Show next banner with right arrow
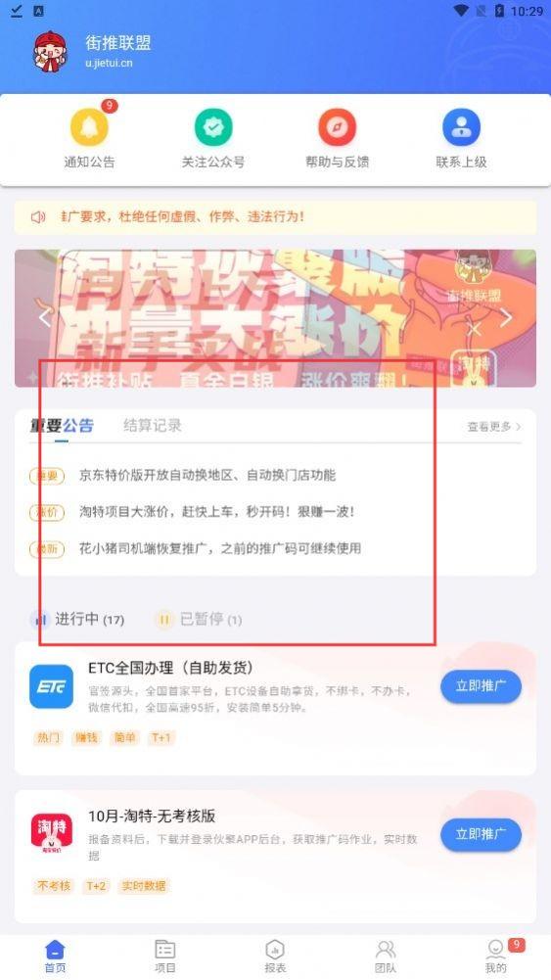This screenshot has height=980, width=551. (x=506, y=317)
